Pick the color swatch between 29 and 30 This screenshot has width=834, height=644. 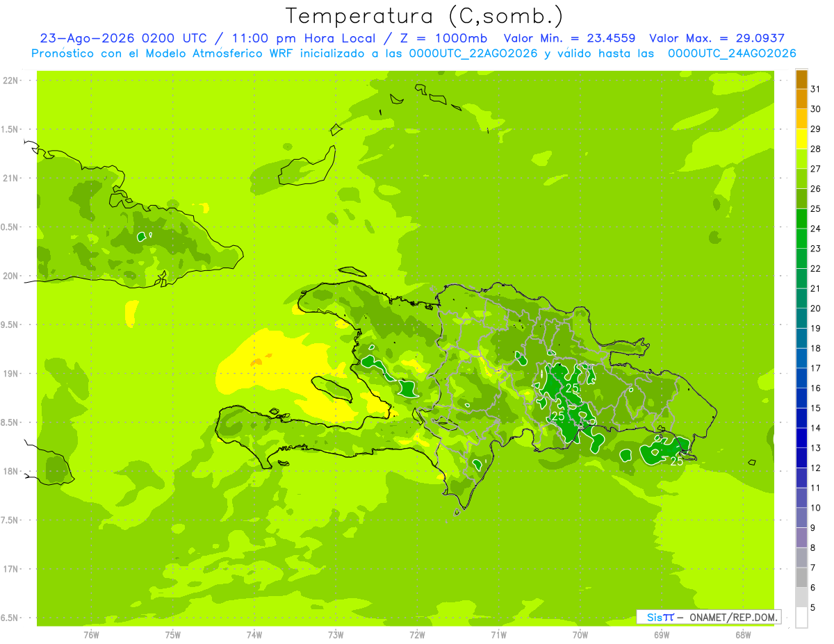(x=801, y=119)
